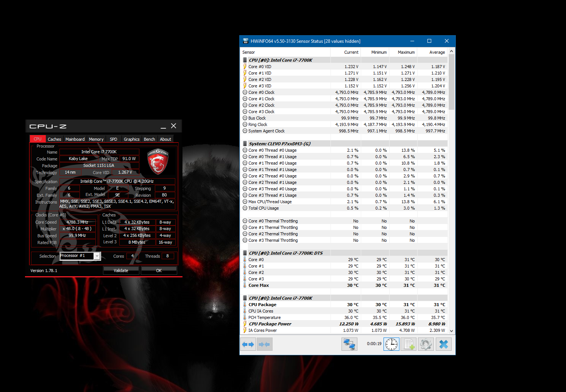
Task: Click the OK button in CPU-Z
Action: pyautogui.click(x=159, y=271)
